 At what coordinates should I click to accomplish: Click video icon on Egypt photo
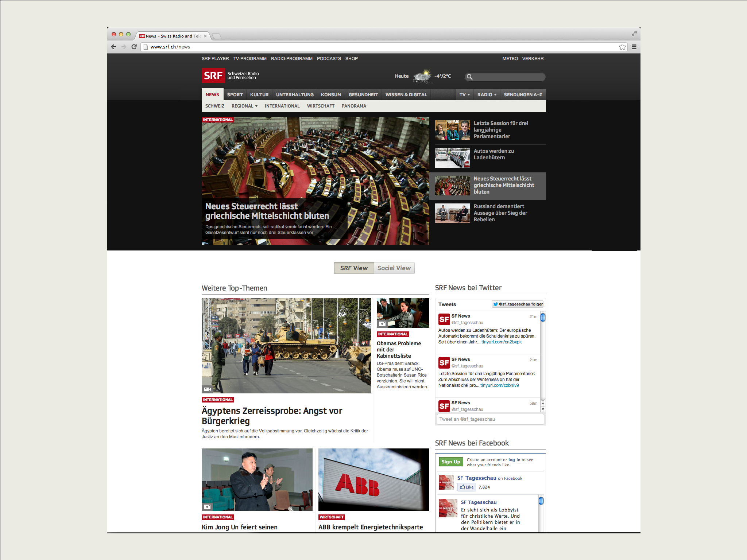207,389
